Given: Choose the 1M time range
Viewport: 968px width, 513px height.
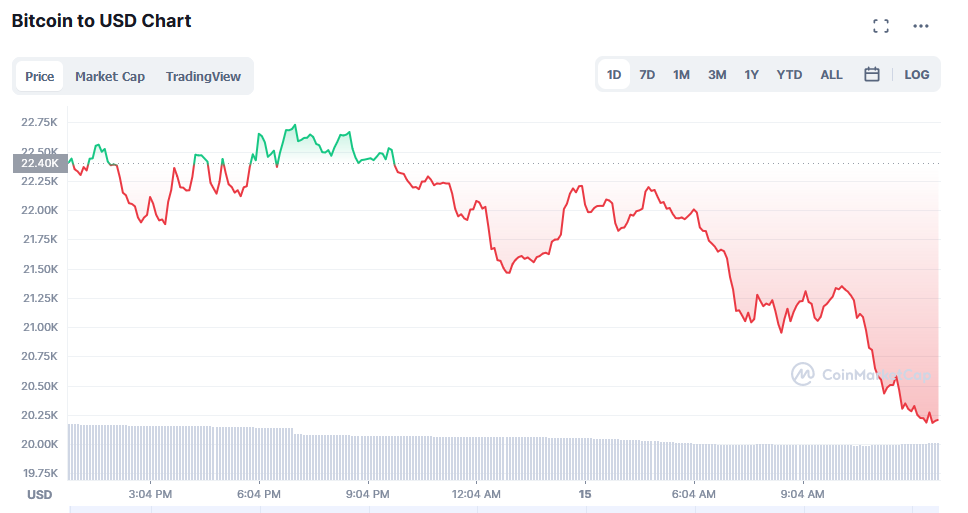Looking at the screenshot, I should (681, 74).
